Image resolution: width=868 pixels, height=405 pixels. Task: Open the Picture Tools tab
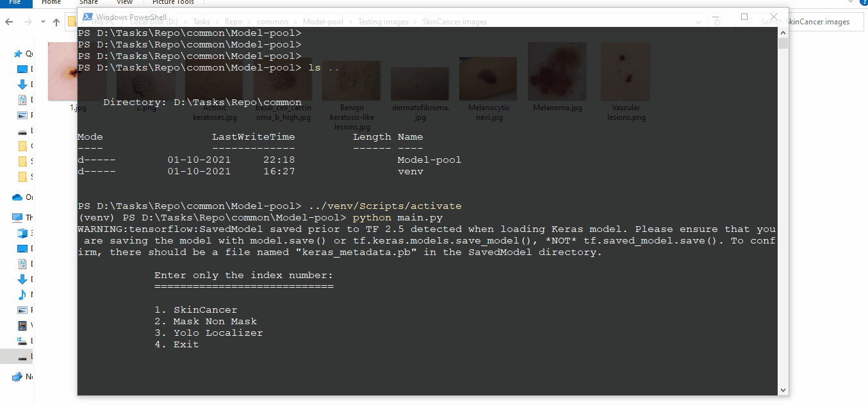(x=173, y=3)
